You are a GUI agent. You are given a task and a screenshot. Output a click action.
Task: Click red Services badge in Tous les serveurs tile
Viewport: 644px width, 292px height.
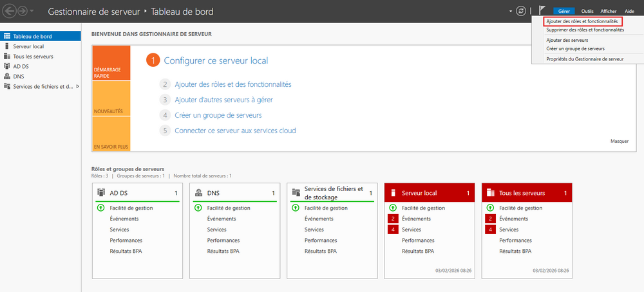coord(490,230)
